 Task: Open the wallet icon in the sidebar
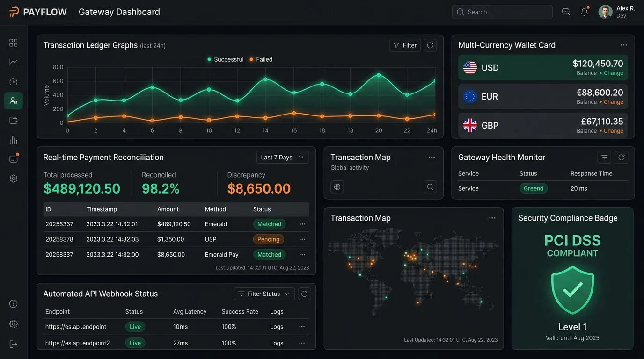[x=14, y=120]
